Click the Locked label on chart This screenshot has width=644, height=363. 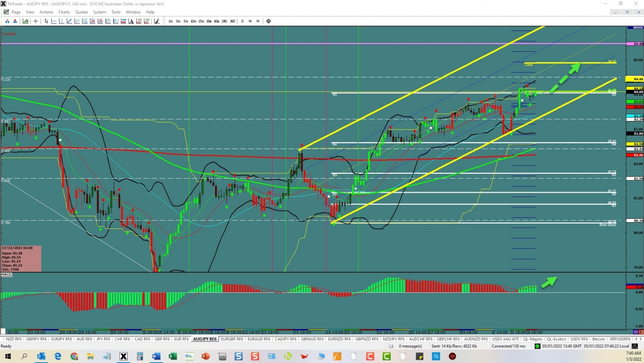click(x=9, y=34)
